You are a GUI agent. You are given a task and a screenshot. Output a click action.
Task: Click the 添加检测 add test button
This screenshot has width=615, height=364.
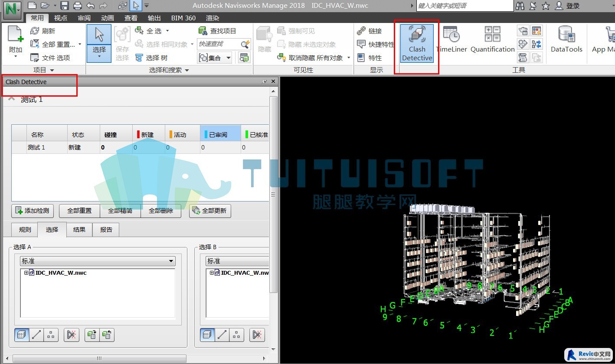point(33,211)
